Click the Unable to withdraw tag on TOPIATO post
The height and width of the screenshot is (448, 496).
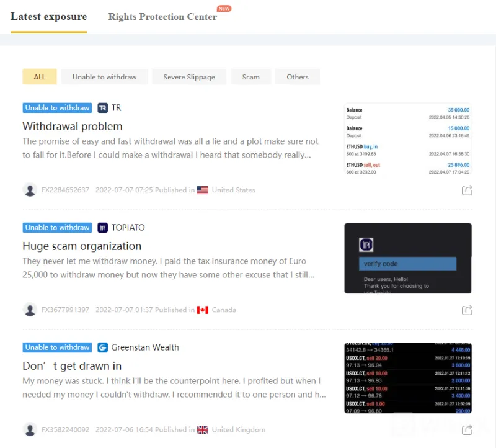57,228
